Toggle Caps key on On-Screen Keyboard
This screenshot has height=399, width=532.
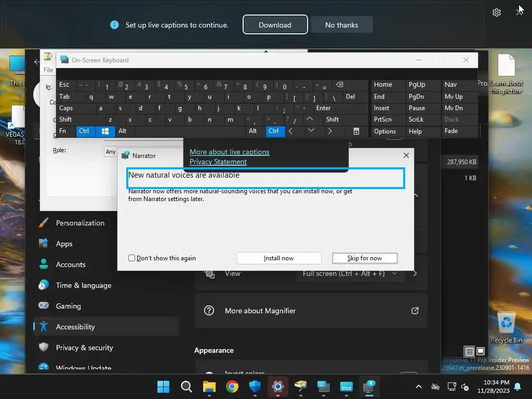(76, 108)
